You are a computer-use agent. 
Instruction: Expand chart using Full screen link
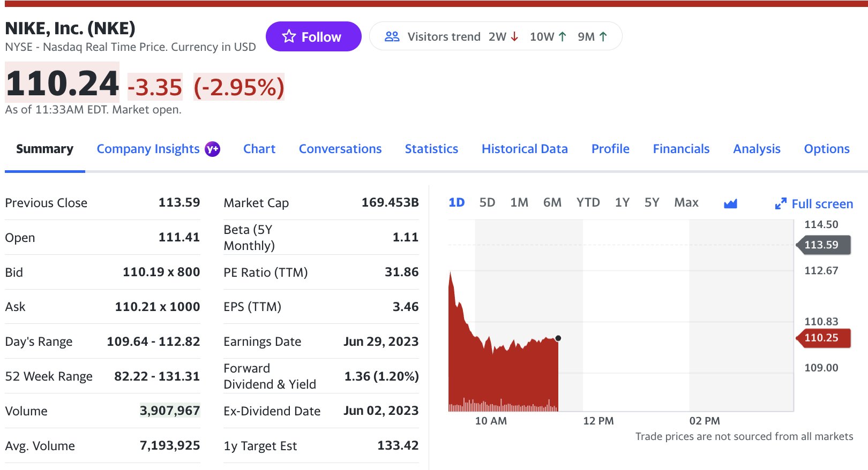(814, 203)
